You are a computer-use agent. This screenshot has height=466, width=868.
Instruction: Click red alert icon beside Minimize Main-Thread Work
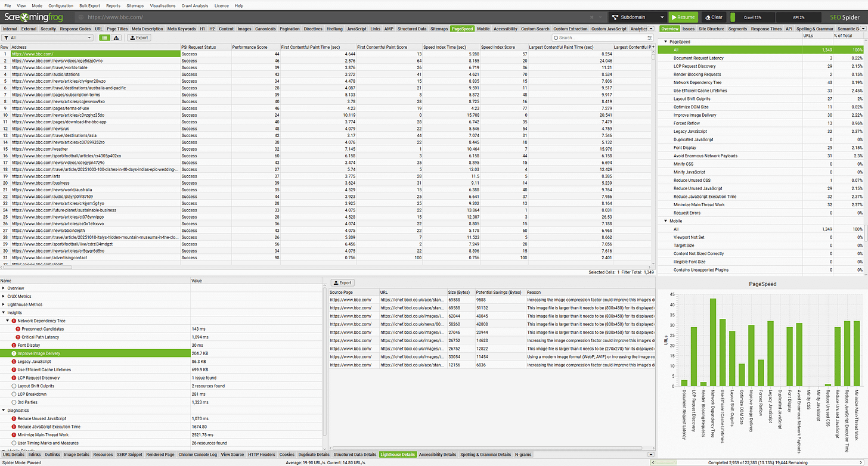point(14,435)
